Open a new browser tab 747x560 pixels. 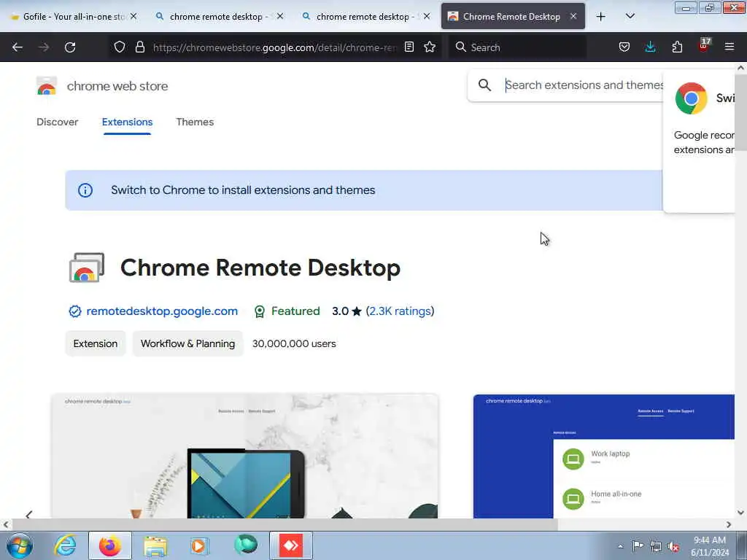601,16
